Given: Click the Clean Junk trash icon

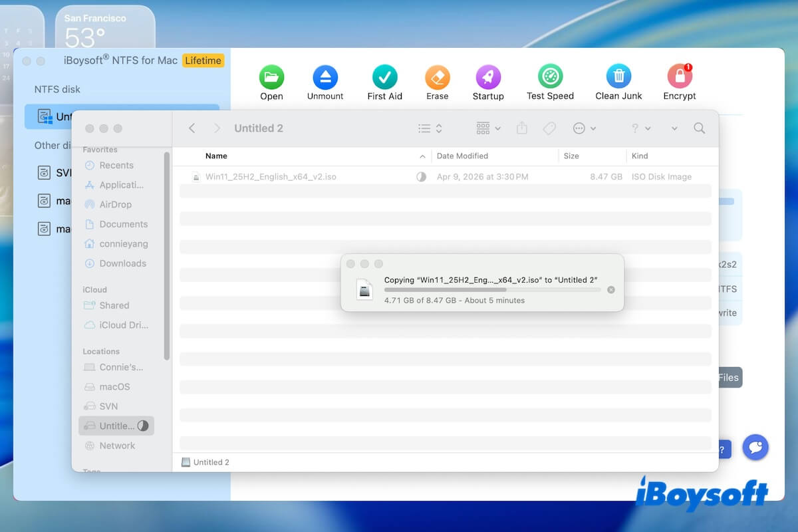Looking at the screenshot, I should click(619, 77).
